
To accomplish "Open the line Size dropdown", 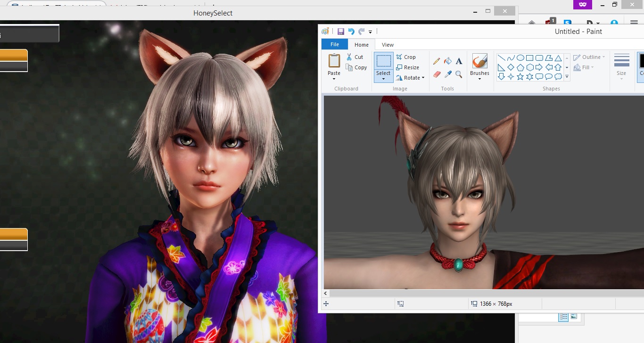I will [x=621, y=66].
